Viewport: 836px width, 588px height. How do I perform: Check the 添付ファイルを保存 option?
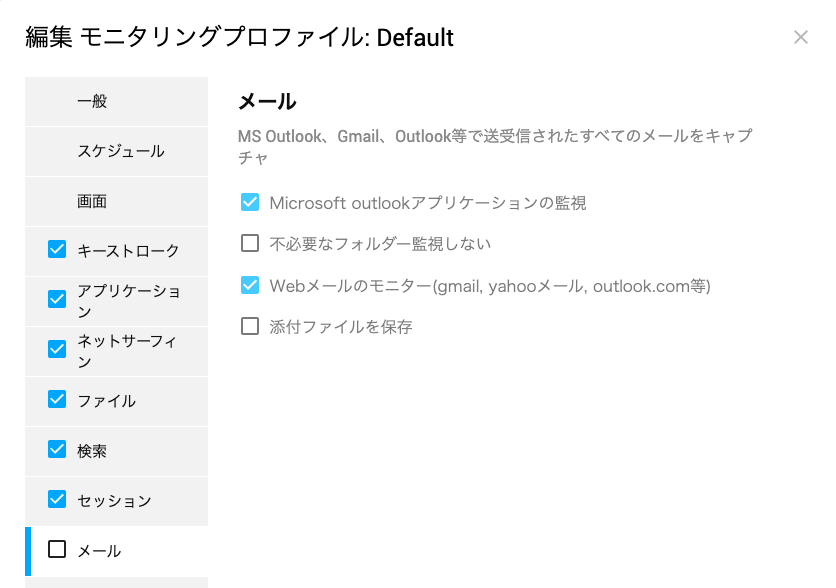[x=250, y=326]
